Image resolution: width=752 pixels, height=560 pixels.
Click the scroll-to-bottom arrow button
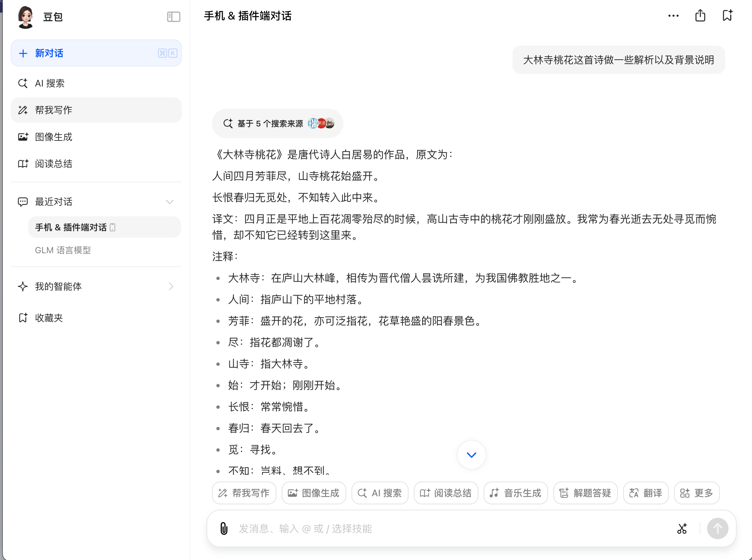[471, 455]
